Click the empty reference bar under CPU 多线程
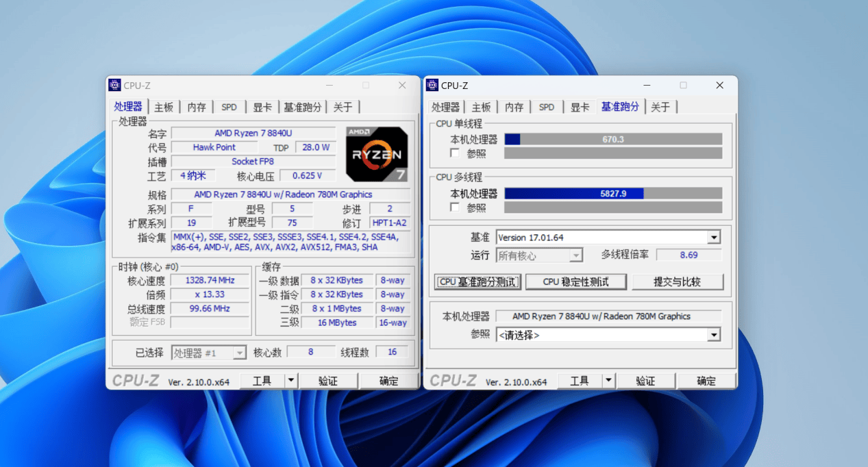The height and width of the screenshot is (467, 868). [x=613, y=207]
